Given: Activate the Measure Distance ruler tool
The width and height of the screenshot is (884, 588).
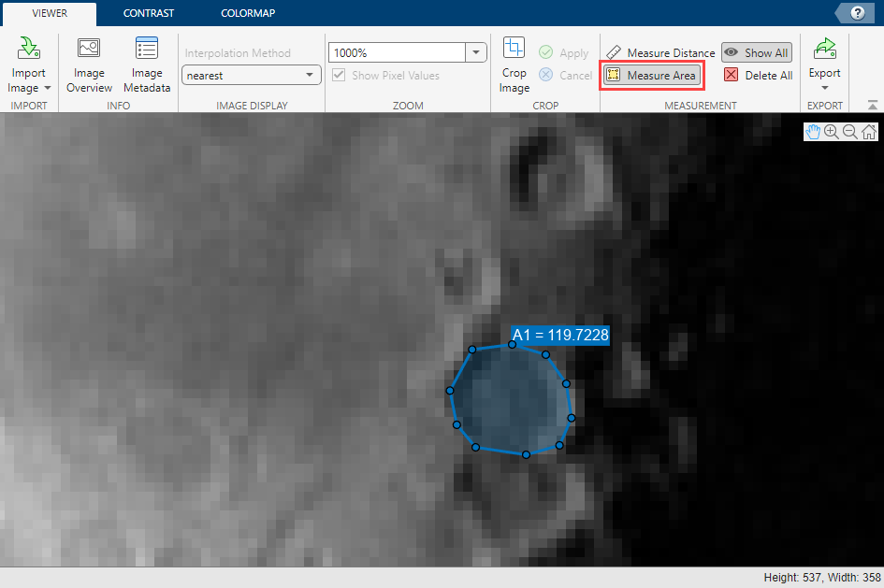Looking at the screenshot, I should pos(660,53).
